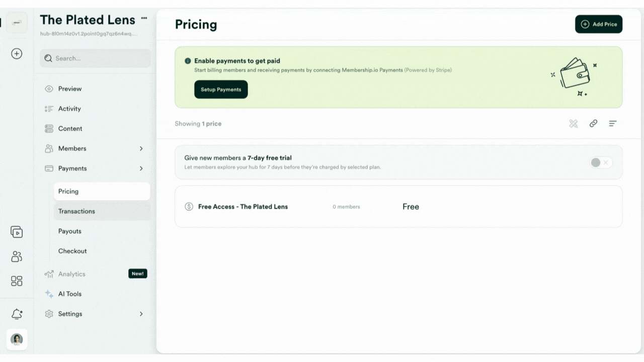Click the Members people icon in sidebar
This screenshot has width=644, height=362.
pos(49,149)
